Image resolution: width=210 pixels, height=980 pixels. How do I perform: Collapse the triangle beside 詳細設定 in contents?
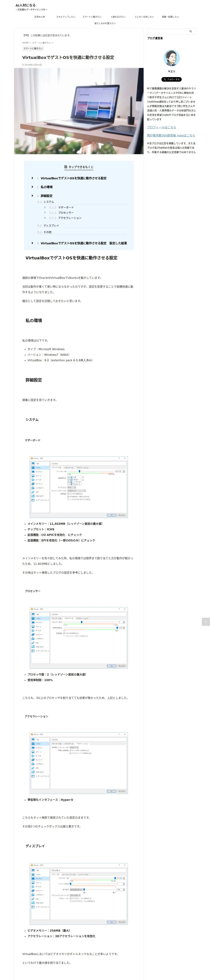[32, 196]
